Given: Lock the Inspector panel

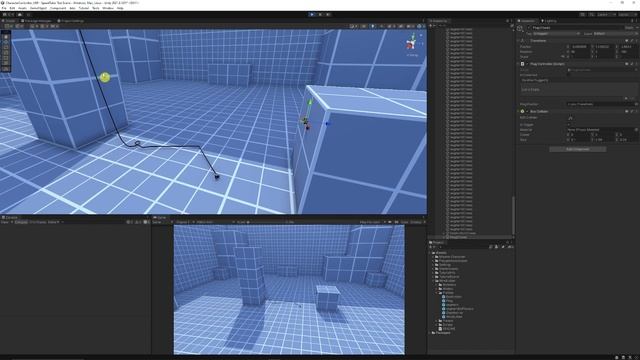Looking at the screenshot, I should [x=631, y=21].
